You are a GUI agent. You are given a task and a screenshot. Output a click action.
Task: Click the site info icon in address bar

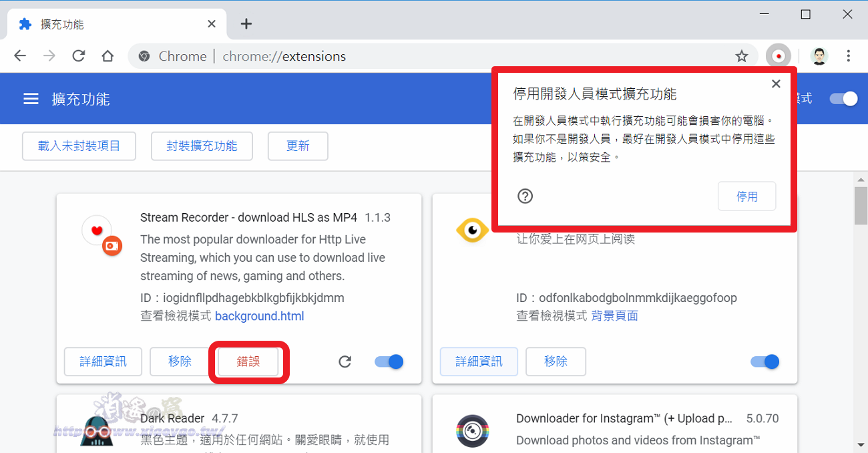point(144,56)
